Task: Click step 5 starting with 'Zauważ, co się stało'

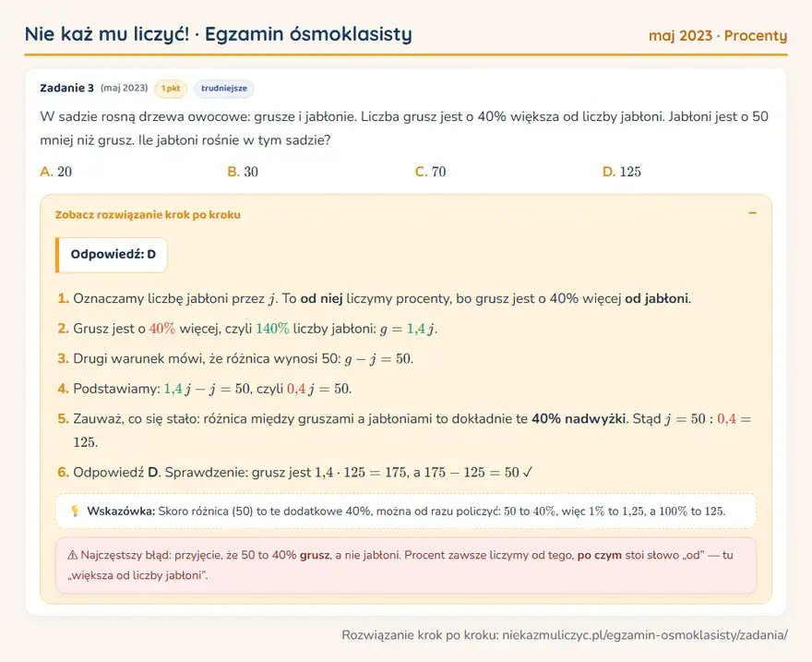Action: click(404, 430)
